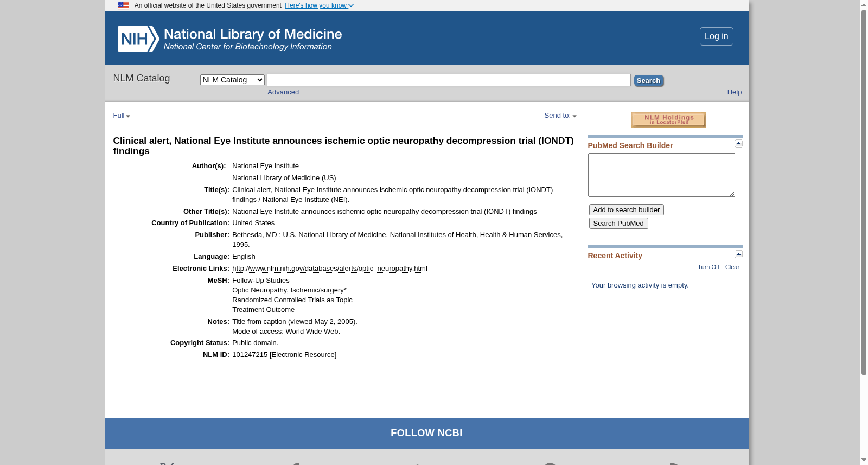
Task: Click the NIH logo
Action: (138, 39)
